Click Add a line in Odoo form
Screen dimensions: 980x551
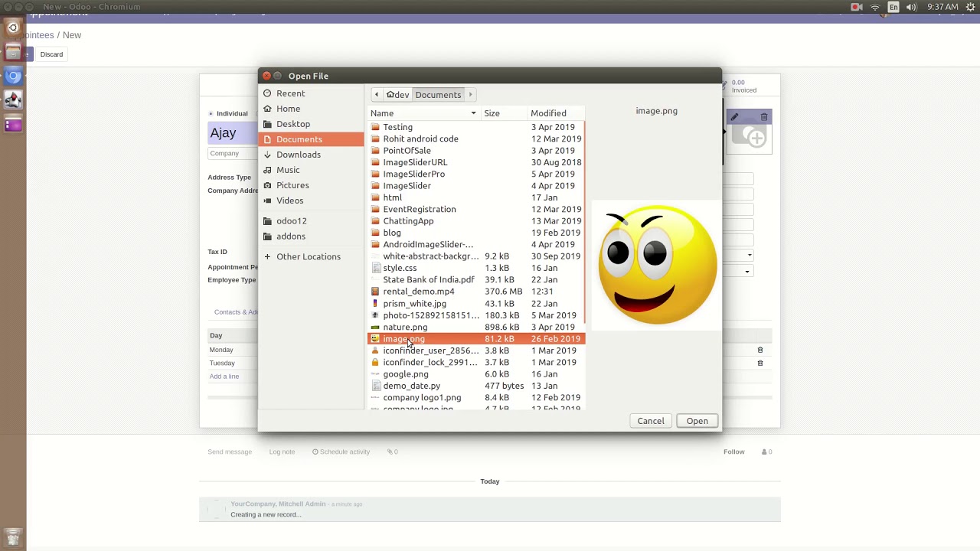click(224, 377)
